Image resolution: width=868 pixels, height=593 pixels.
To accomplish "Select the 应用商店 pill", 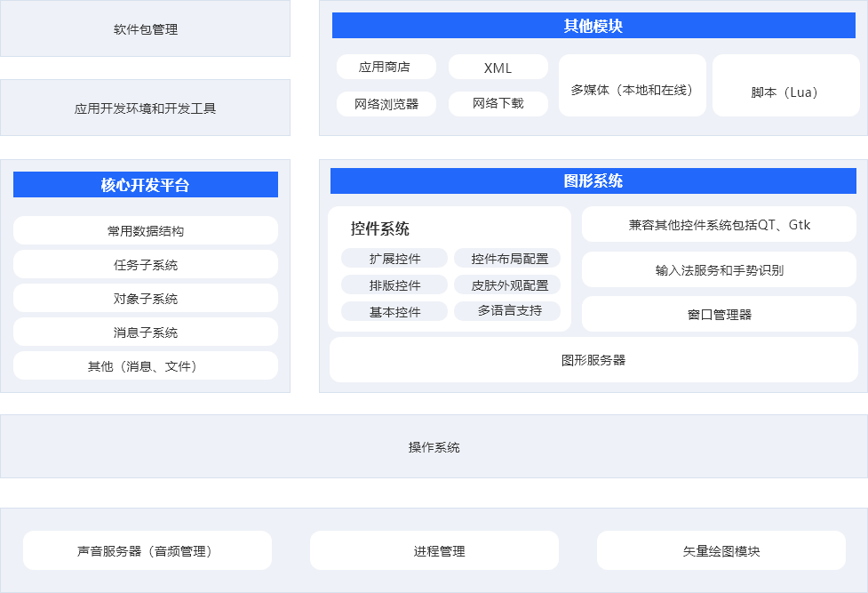I will (x=386, y=68).
